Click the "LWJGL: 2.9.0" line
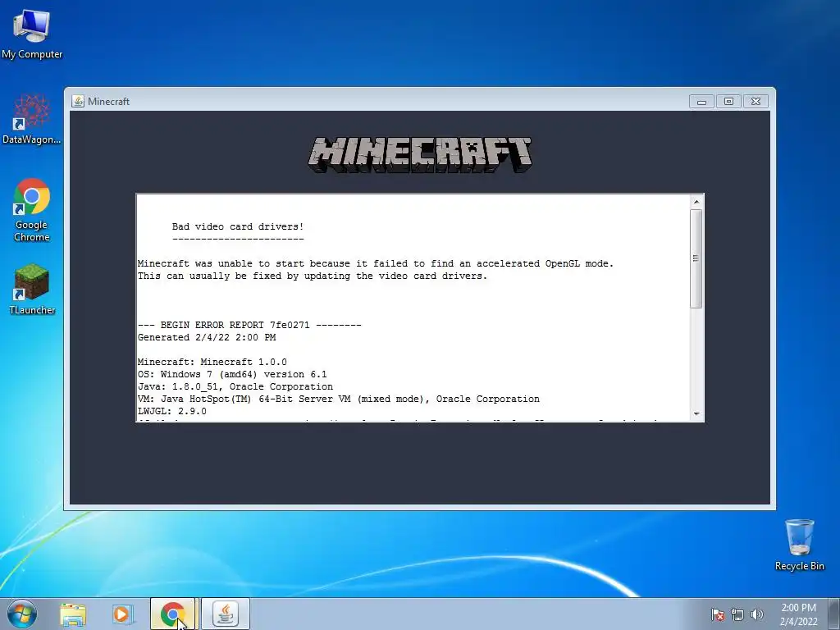840x630 pixels. point(172,412)
